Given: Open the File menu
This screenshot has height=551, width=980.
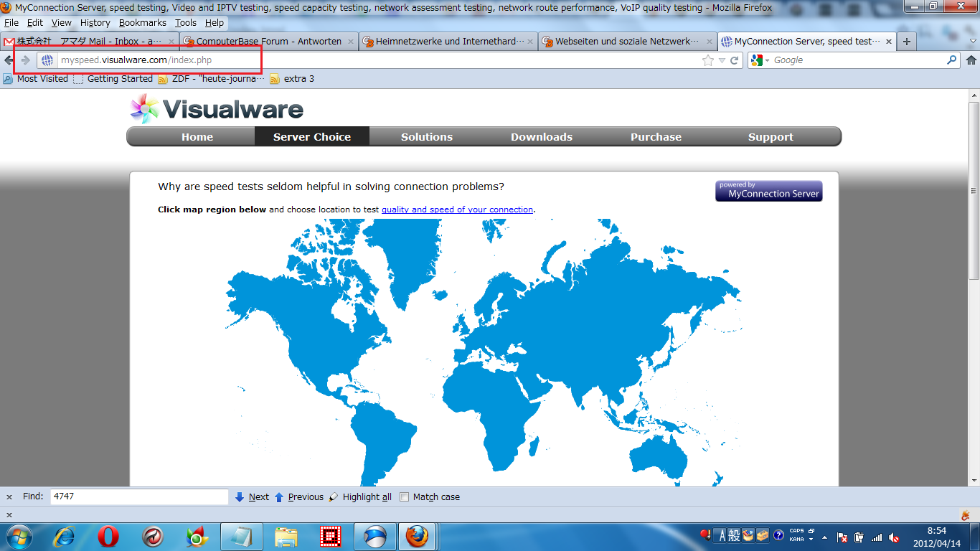Looking at the screenshot, I should pos(11,23).
